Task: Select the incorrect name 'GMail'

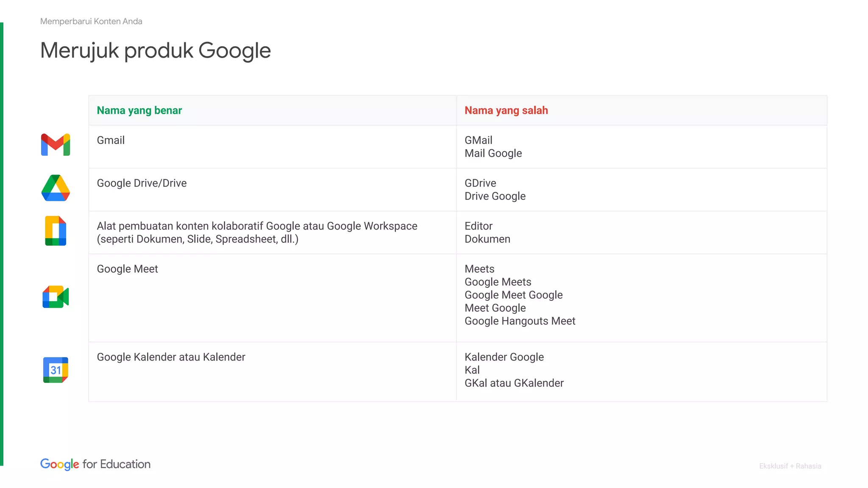Action: [x=479, y=140]
